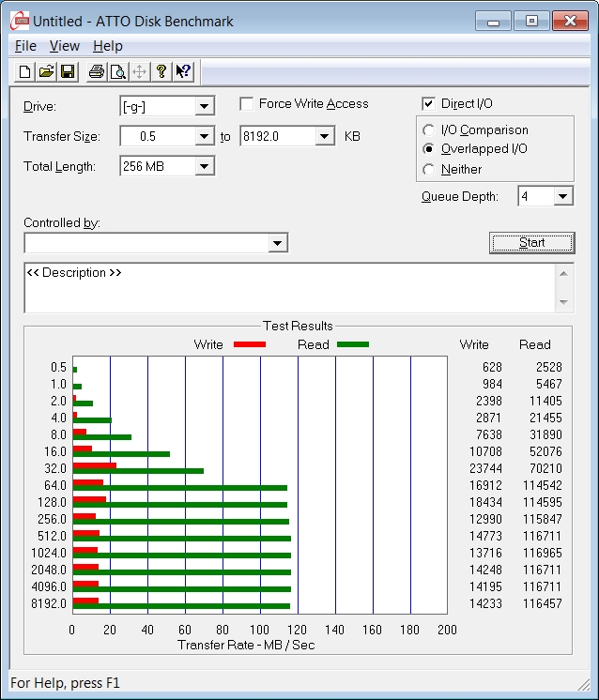Click the description scrollbar down arrow
Screen dimensions: 599x700
tap(563, 302)
